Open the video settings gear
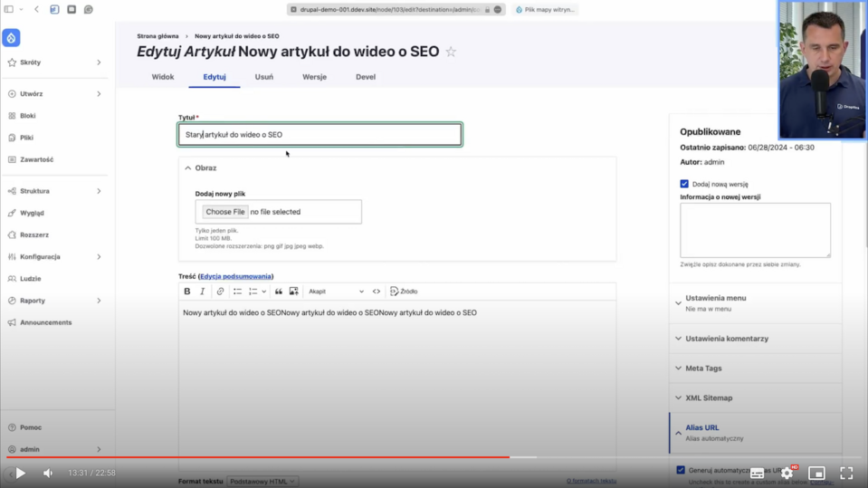This screenshot has width=868, height=488. coord(787,473)
